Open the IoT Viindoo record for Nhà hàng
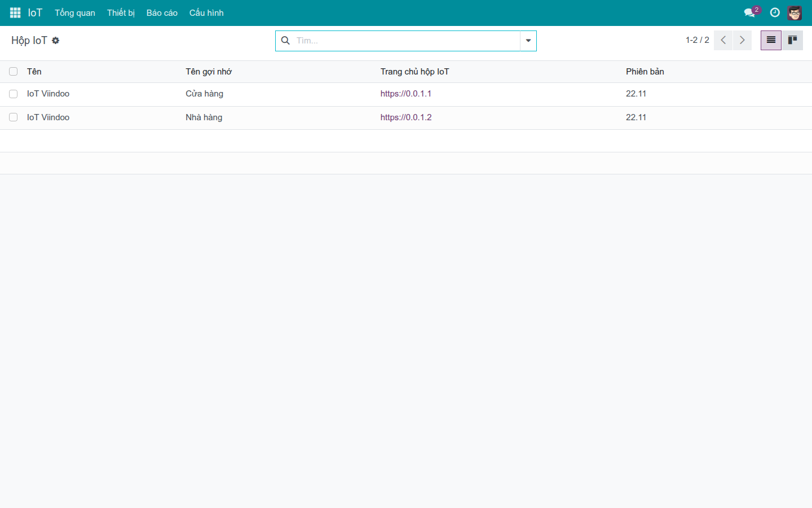 [x=48, y=117]
